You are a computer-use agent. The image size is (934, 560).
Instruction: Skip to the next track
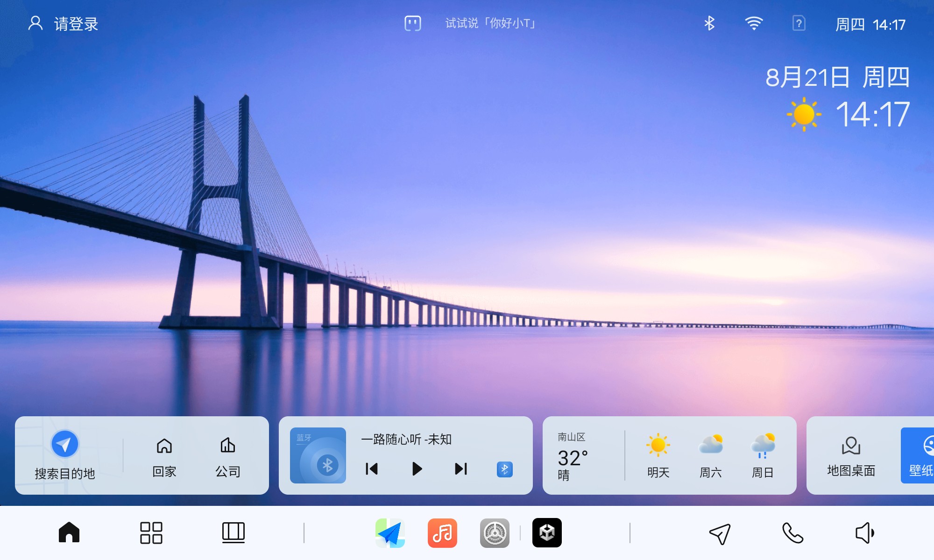click(x=461, y=469)
